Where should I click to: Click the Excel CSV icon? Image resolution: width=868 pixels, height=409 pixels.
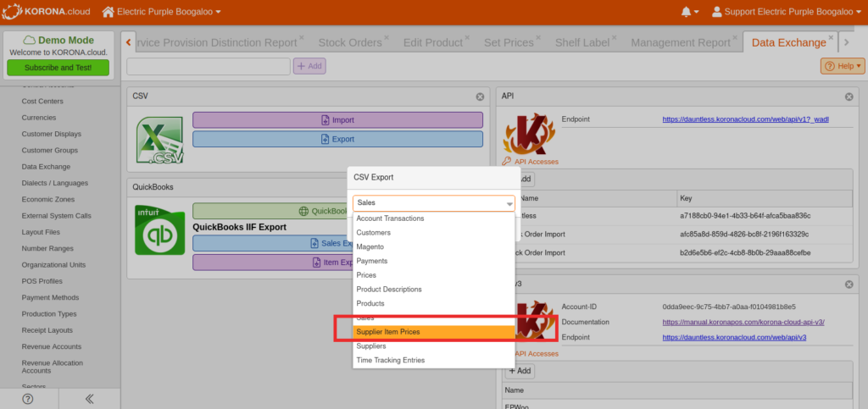(x=160, y=140)
